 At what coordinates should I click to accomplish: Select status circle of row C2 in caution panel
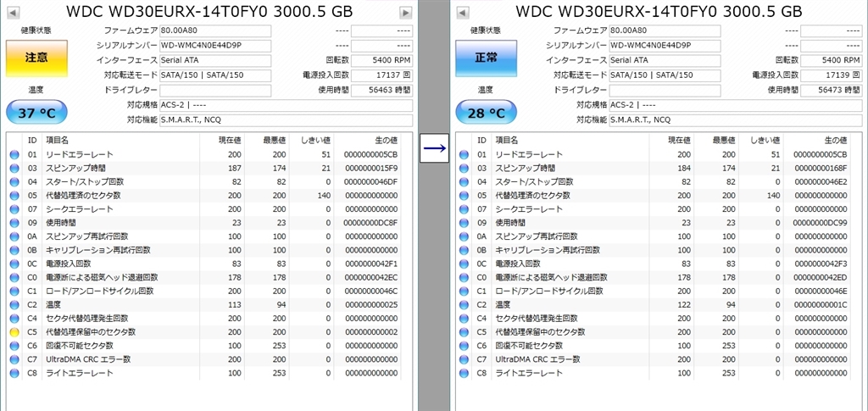pyautogui.click(x=14, y=305)
